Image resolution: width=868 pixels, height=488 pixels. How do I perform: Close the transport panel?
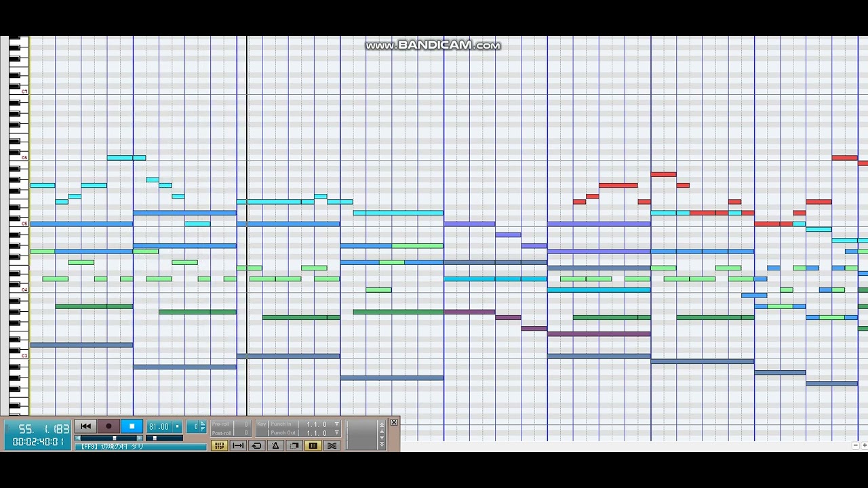(x=394, y=422)
